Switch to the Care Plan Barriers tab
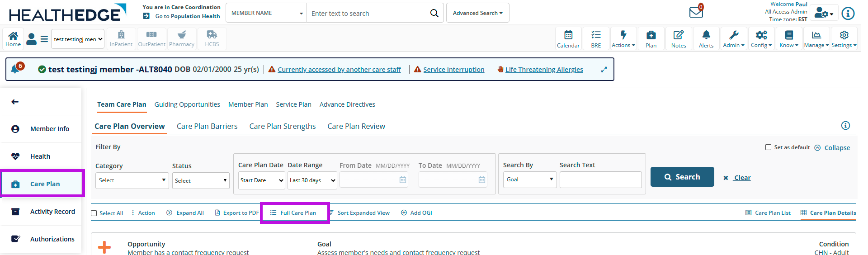Image resolution: width=868 pixels, height=255 pixels. (207, 127)
